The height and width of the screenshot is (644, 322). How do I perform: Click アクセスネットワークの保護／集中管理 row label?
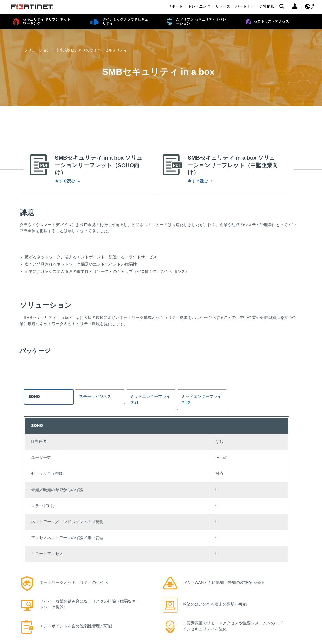tap(67, 538)
